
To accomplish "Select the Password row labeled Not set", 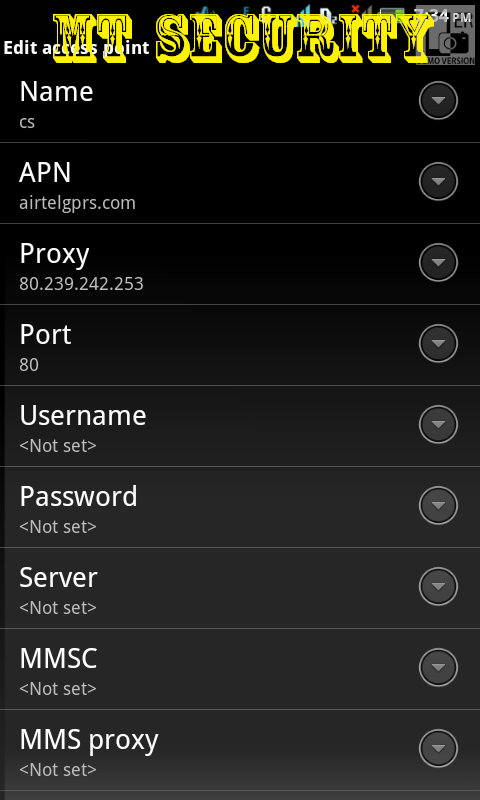I will [240, 508].
